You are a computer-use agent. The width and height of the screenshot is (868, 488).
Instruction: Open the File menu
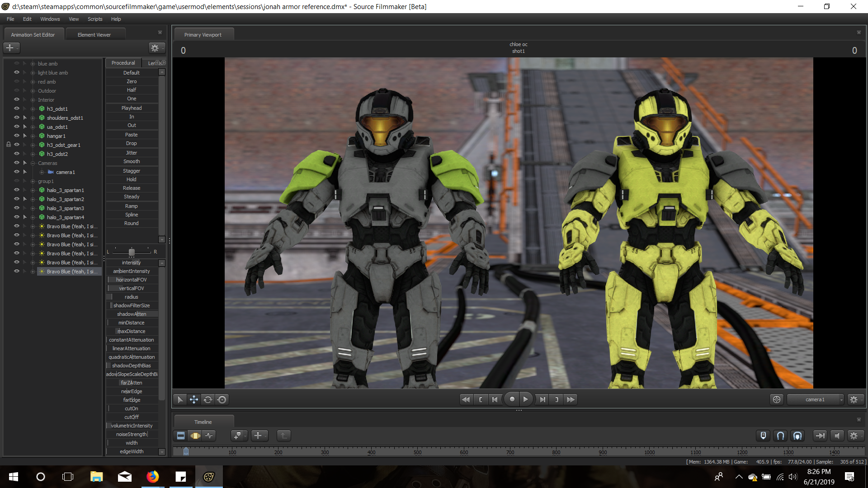tap(10, 19)
